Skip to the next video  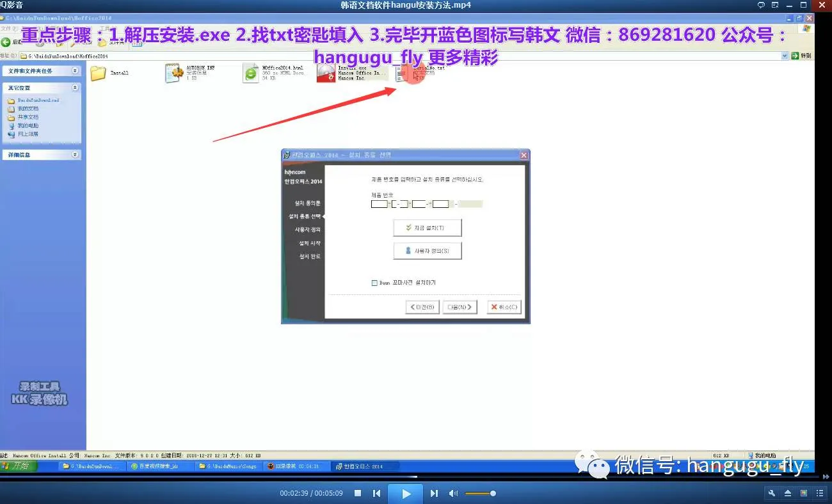[434, 493]
